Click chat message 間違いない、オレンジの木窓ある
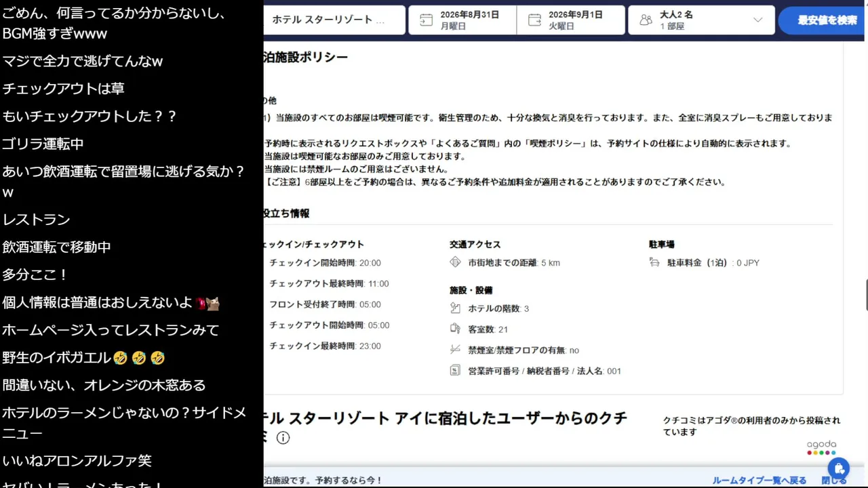The width and height of the screenshot is (868, 488). tap(104, 385)
